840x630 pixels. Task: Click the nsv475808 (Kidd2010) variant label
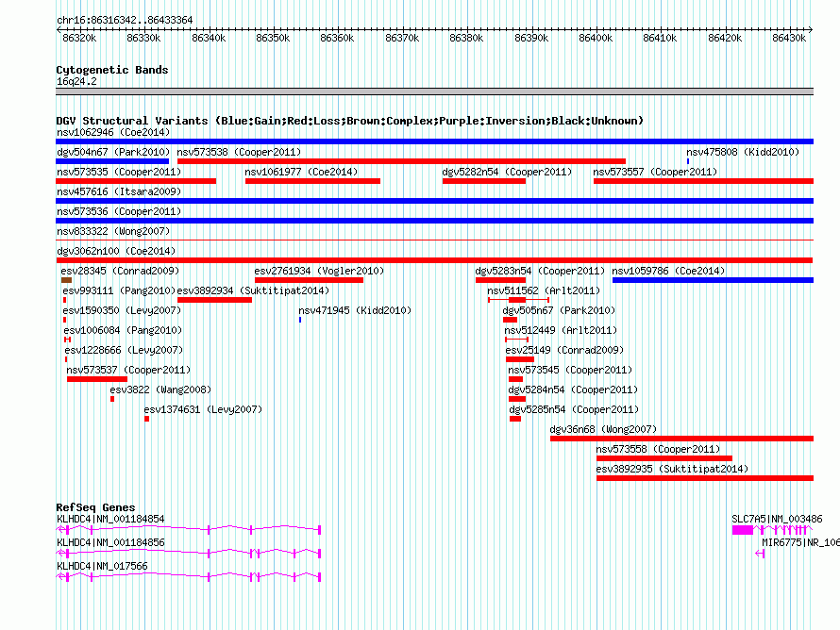[x=743, y=152]
